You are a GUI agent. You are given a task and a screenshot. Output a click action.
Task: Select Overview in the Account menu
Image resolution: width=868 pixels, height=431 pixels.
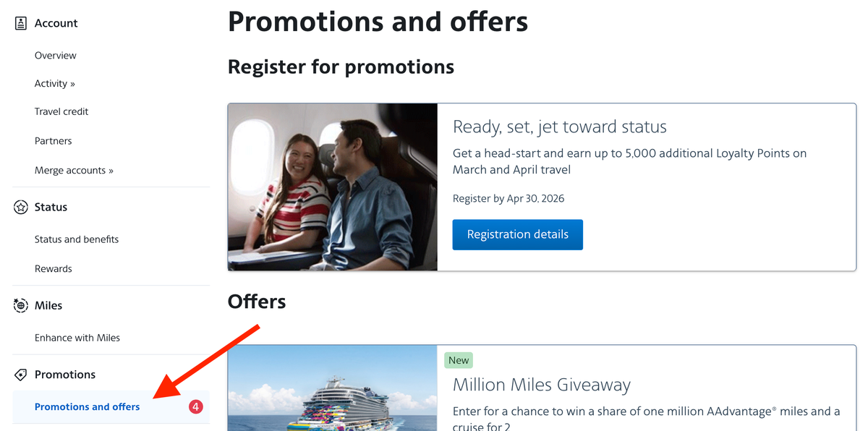(x=56, y=55)
